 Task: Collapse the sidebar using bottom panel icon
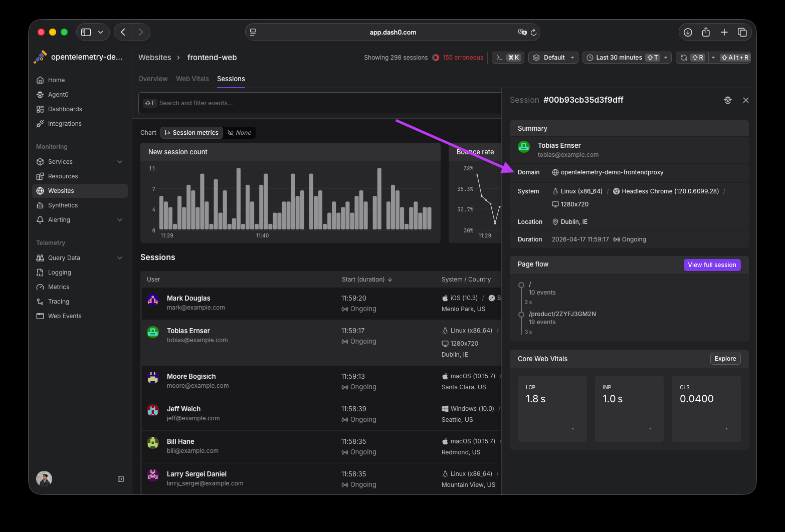point(121,479)
